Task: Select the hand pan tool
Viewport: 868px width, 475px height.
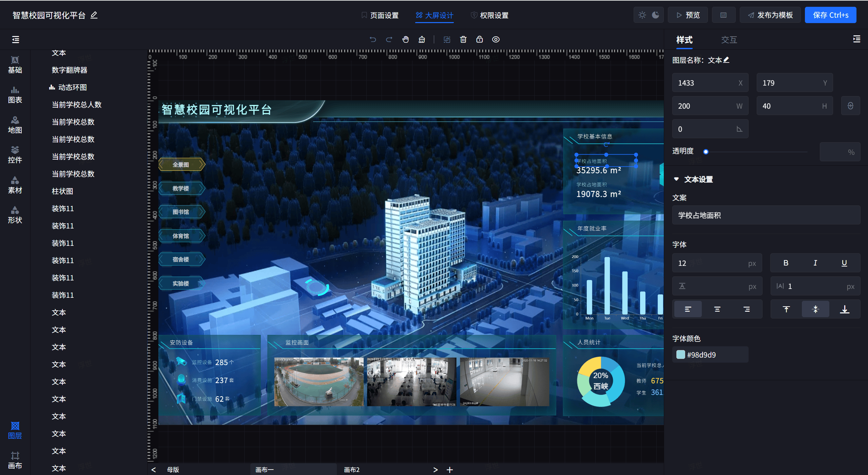Action: pos(406,39)
